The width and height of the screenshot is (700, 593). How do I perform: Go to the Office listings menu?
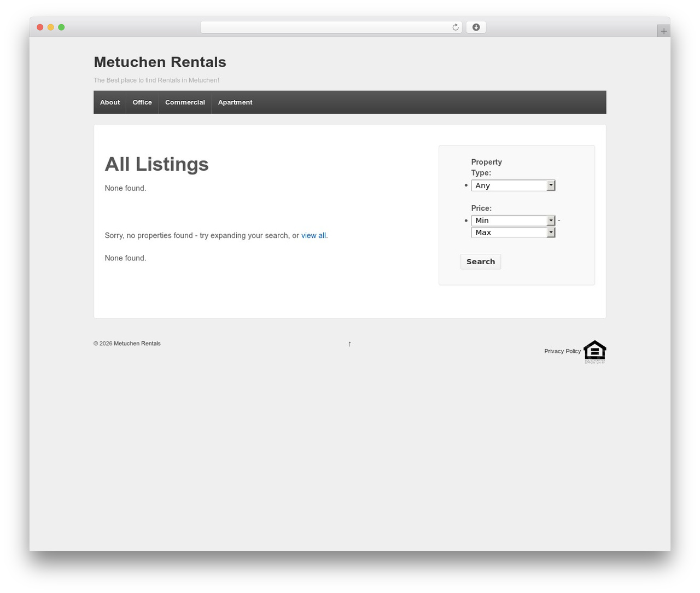click(142, 102)
